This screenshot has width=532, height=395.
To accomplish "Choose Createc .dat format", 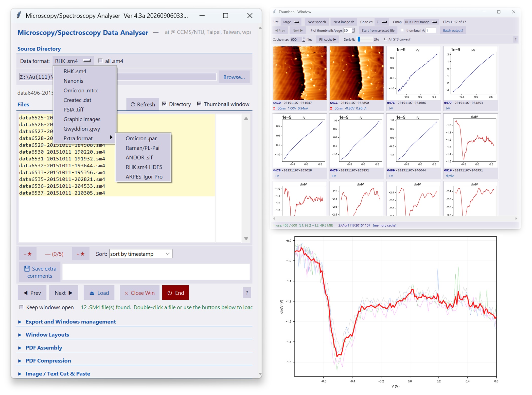I will pyautogui.click(x=85, y=100).
